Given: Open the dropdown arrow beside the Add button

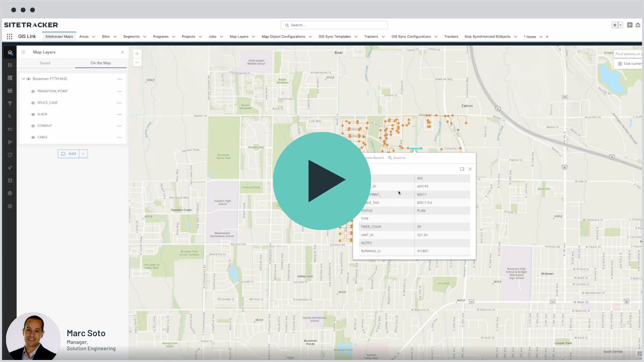Looking at the screenshot, I should [83, 154].
